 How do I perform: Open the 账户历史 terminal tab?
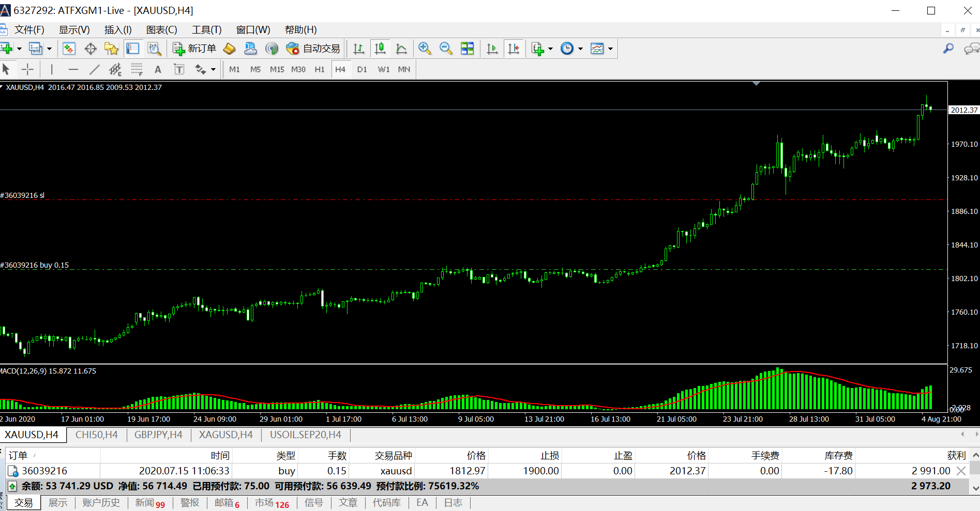tap(101, 503)
